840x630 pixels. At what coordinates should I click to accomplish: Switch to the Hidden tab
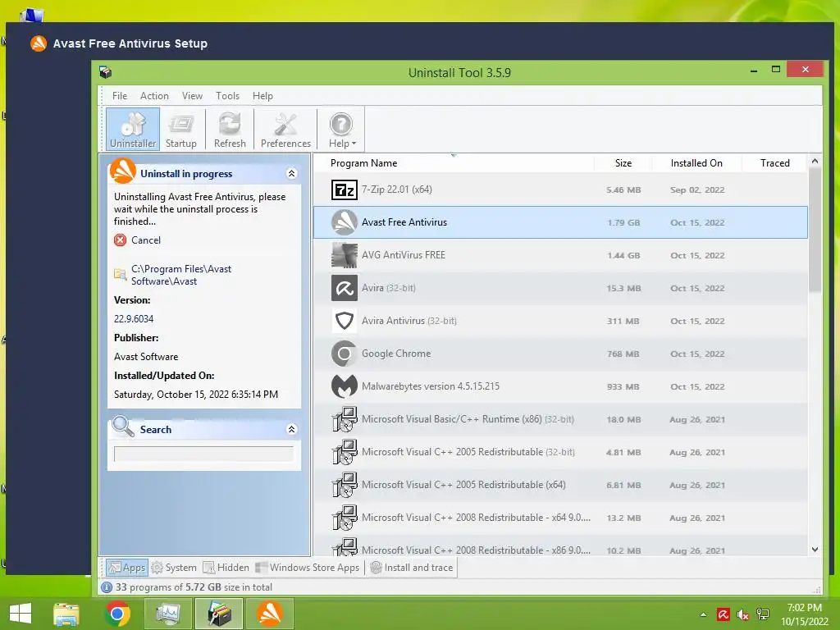click(226, 568)
